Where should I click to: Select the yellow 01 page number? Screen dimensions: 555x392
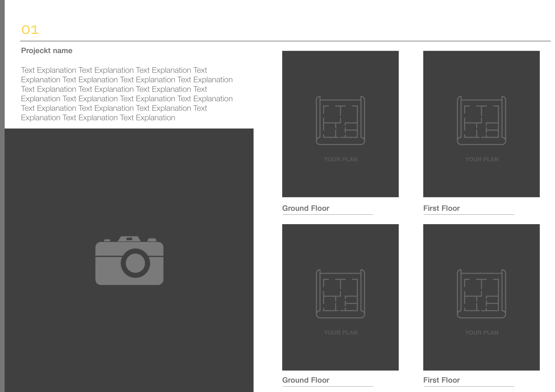click(x=30, y=30)
